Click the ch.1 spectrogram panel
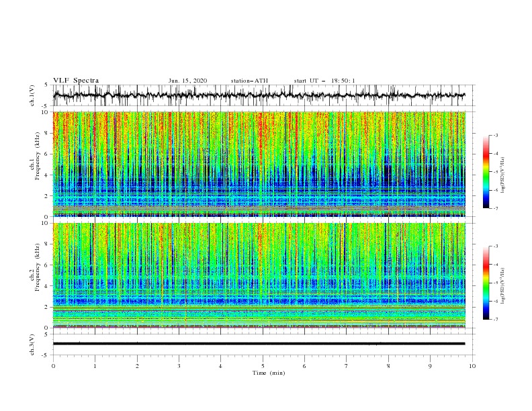Screen dimensions: 532x411 pos(259,164)
